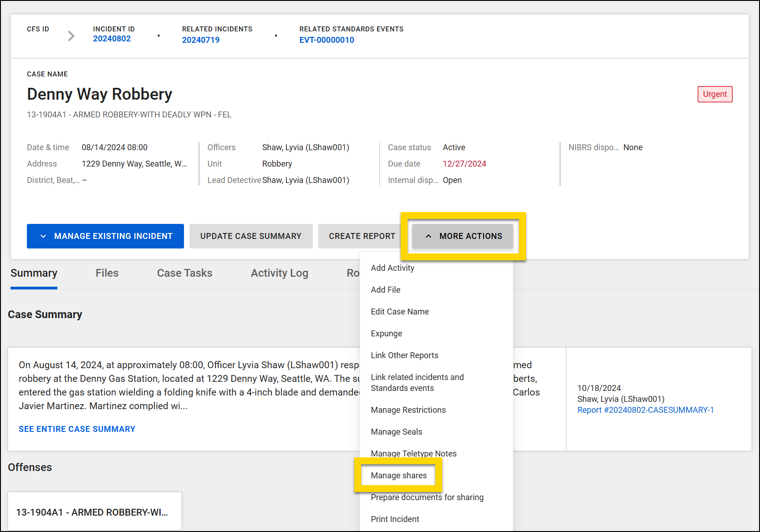The height and width of the screenshot is (532, 760).
Task: View the Activity Log tab
Action: tap(279, 273)
